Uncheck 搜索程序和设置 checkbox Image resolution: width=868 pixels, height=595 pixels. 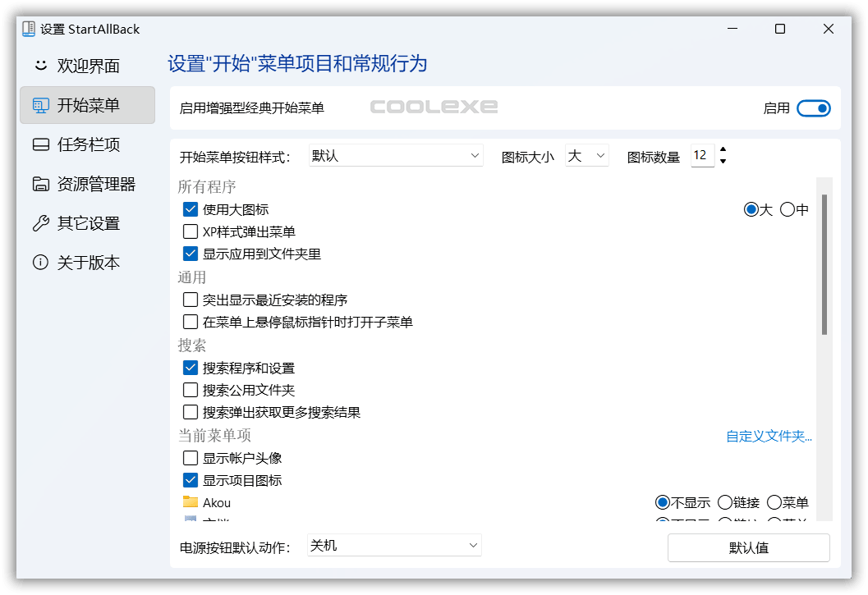point(191,368)
